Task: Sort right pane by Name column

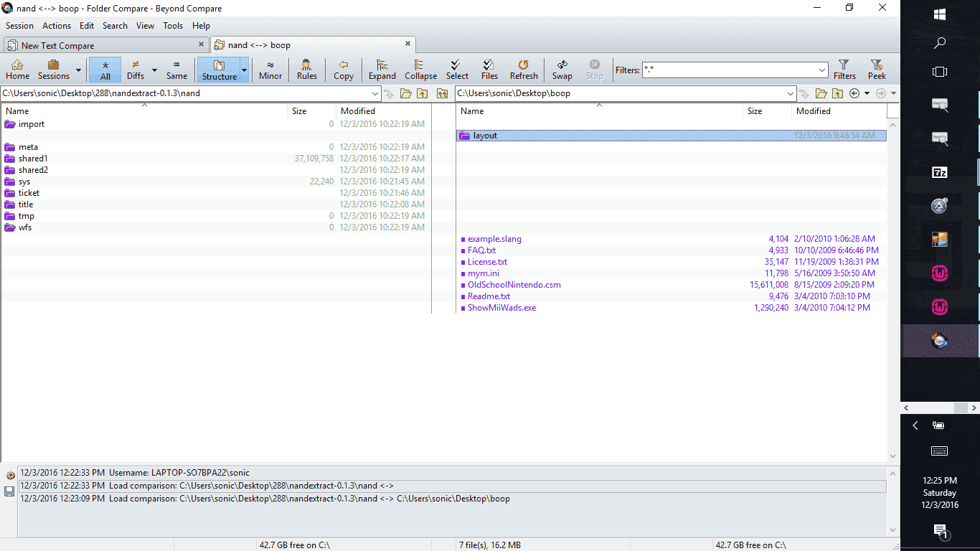Action: coord(600,111)
